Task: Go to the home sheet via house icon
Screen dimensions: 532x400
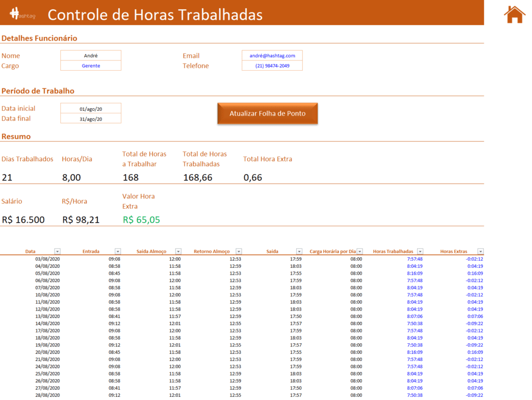Action: point(514,15)
